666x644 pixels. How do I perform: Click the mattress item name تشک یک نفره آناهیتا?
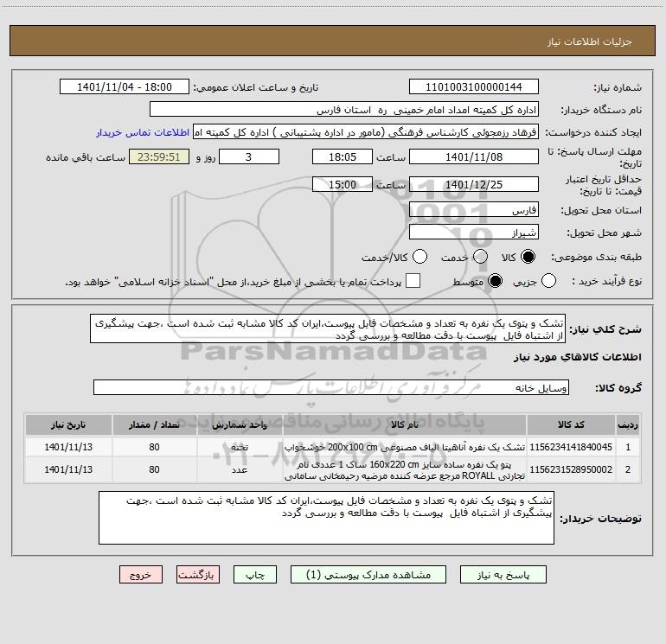pyautogui.click(x=405, y=447)
